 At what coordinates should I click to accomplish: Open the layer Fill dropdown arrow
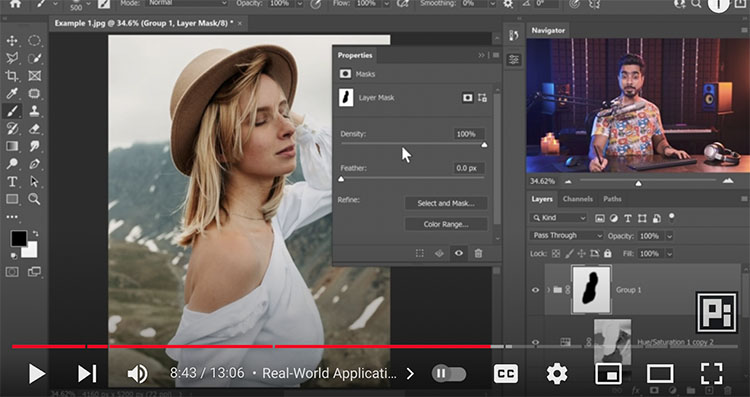coord(670,254)
